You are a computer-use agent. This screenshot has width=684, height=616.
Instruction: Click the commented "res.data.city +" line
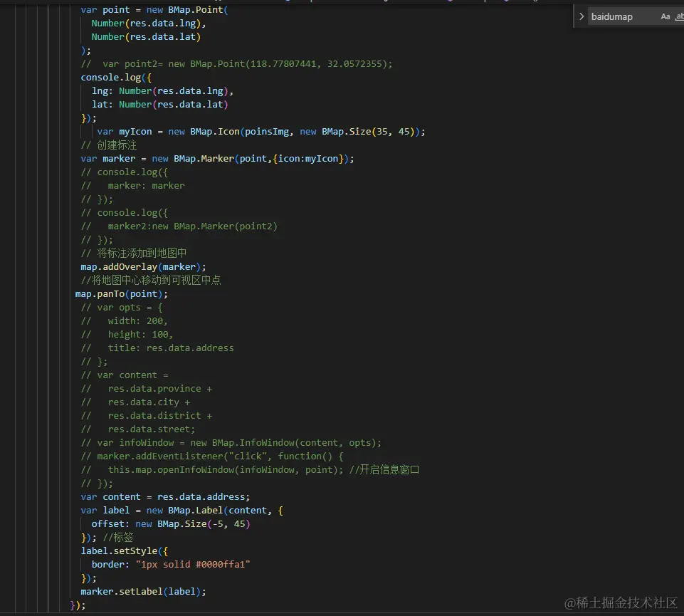pos(135,402)
